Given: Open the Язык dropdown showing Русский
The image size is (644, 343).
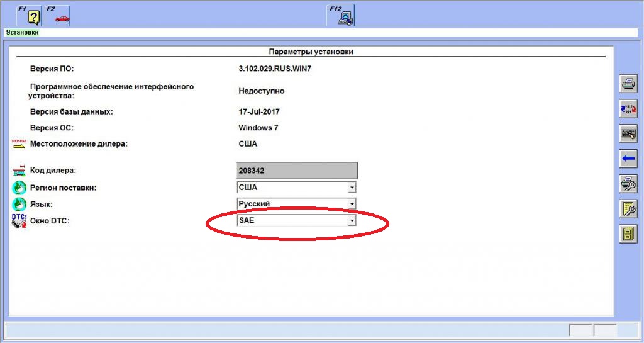Looking at the screenshot, I should click(296, 204).
